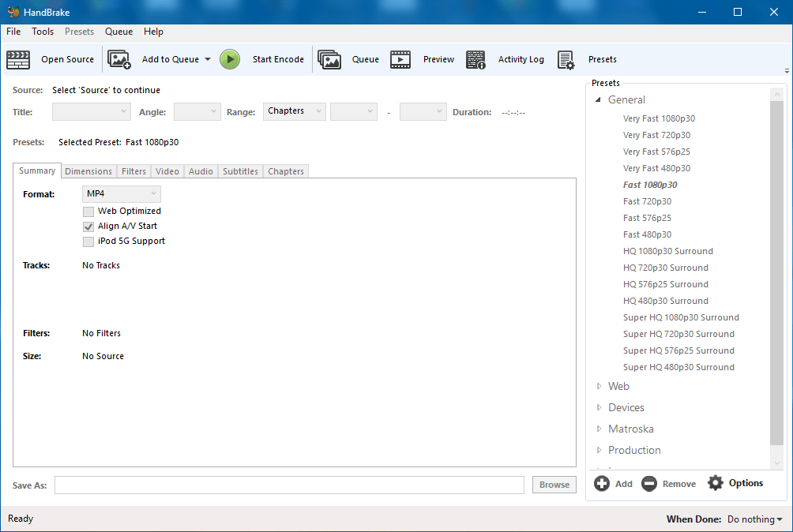Click the Presets toolbar document-gear icon

(x=566, y=60)
